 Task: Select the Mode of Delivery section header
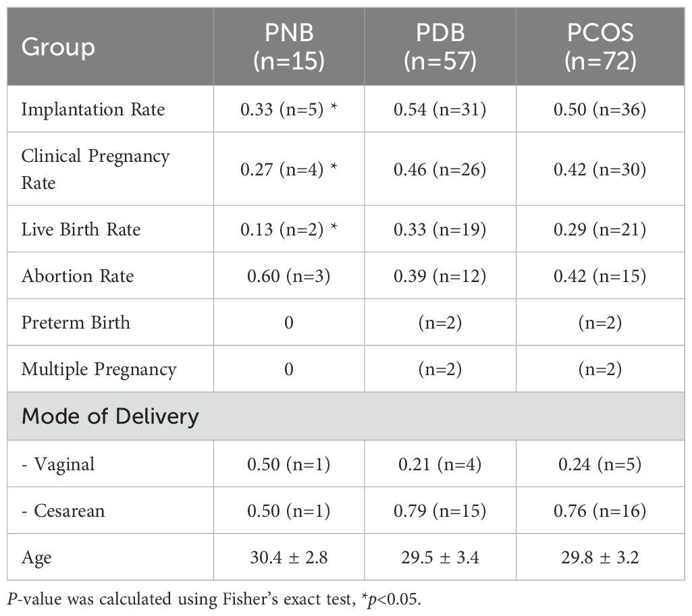(x=110, y=416)
